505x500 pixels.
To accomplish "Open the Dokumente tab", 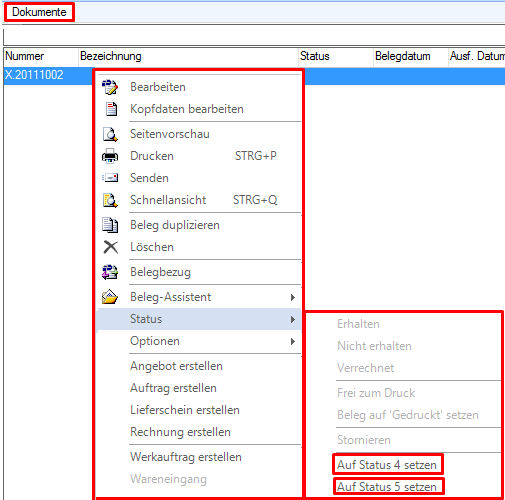I will (x=39, y=12).
